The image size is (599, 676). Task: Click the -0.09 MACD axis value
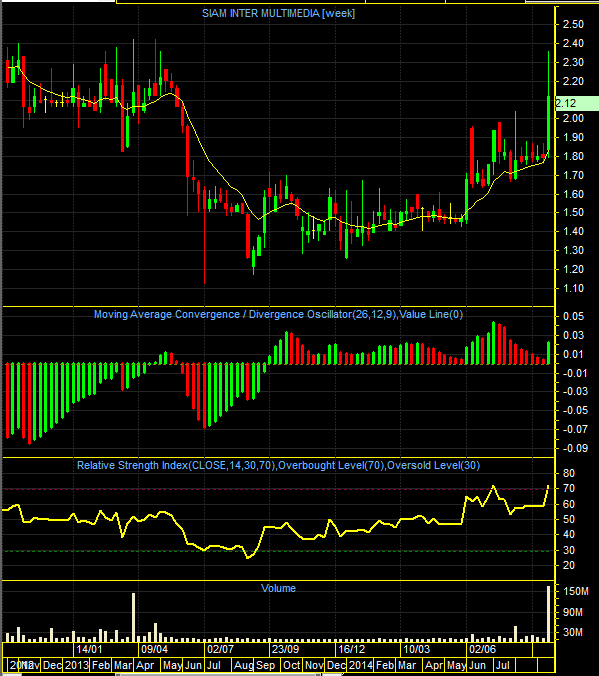point(573,448)
